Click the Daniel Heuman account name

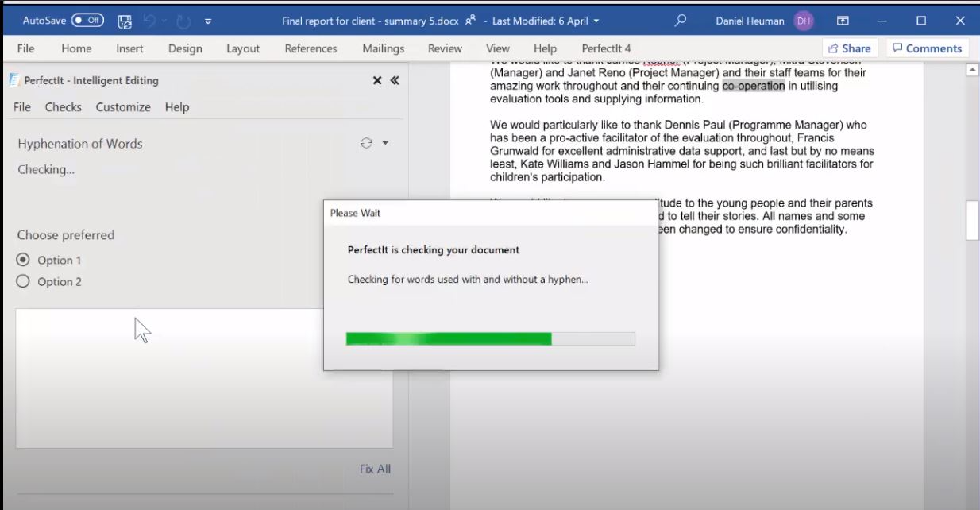pyautogui.click(x=750, y=21)
